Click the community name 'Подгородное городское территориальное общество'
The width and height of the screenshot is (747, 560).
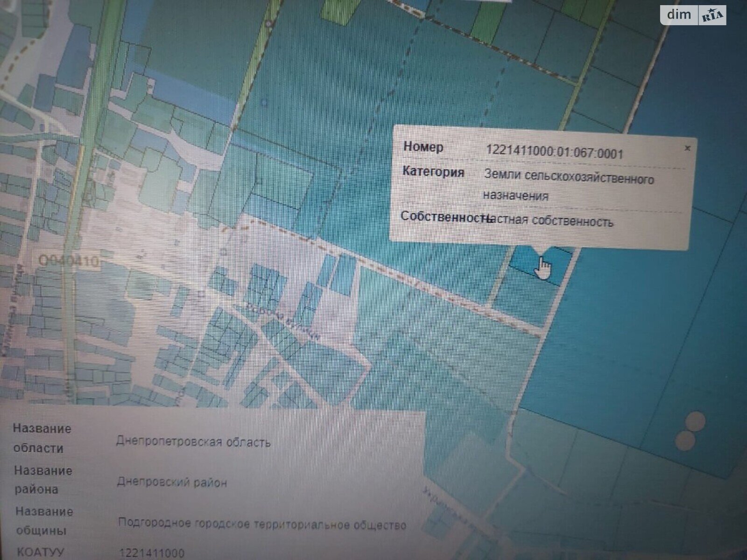(262, 524)
